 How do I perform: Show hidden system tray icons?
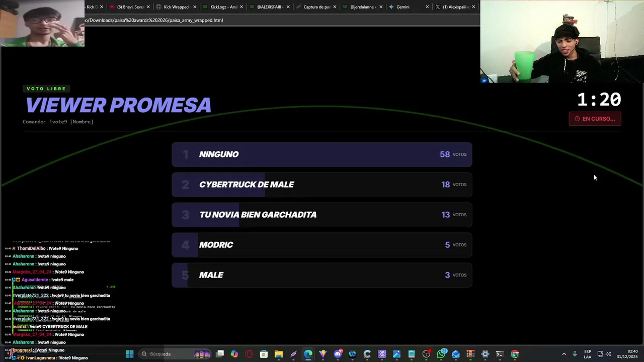point(563,354)
